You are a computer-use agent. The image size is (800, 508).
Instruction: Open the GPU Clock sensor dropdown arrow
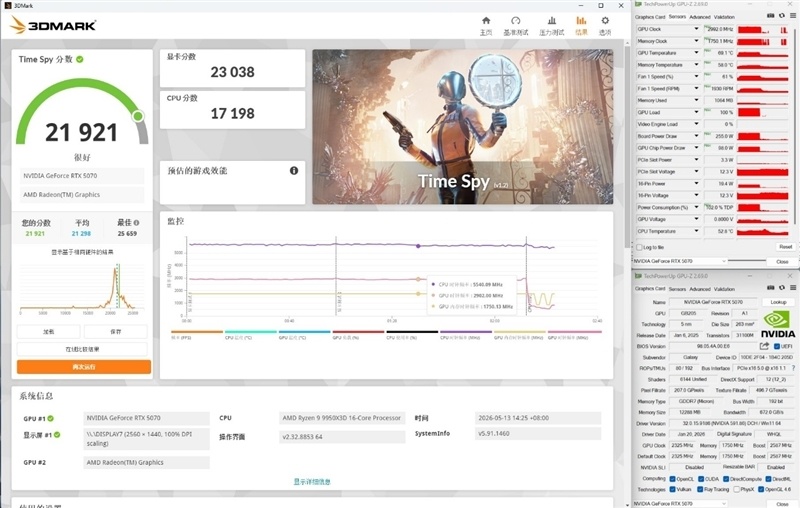click(696, 29)
